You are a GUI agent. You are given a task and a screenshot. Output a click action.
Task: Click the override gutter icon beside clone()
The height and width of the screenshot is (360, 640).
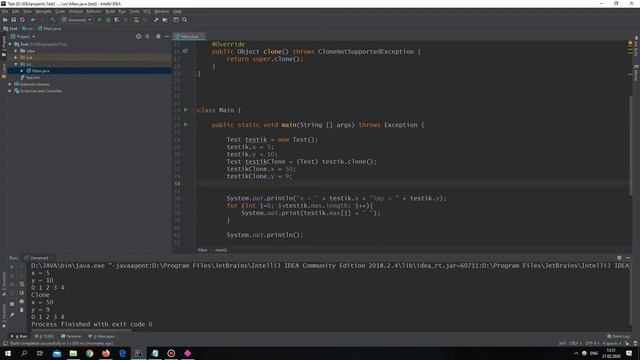pos(185,51)
